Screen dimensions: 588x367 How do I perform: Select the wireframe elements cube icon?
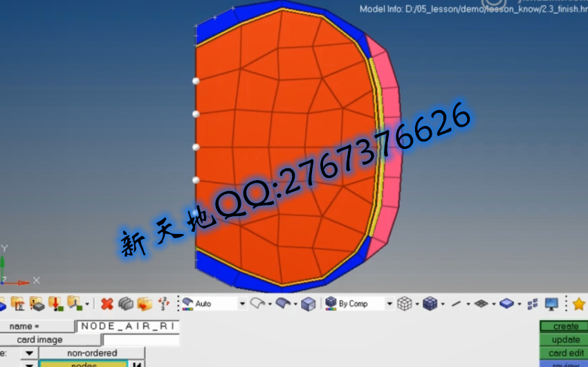coord(405,303)
